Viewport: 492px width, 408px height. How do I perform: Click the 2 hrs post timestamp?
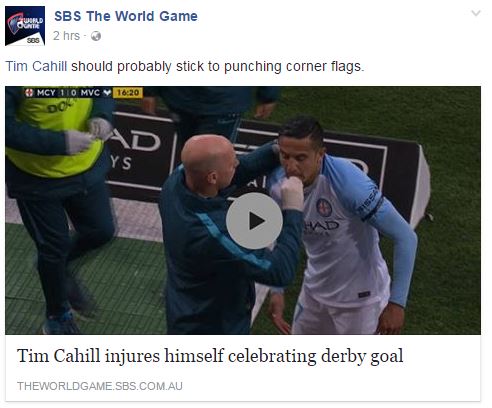point(67,36)
